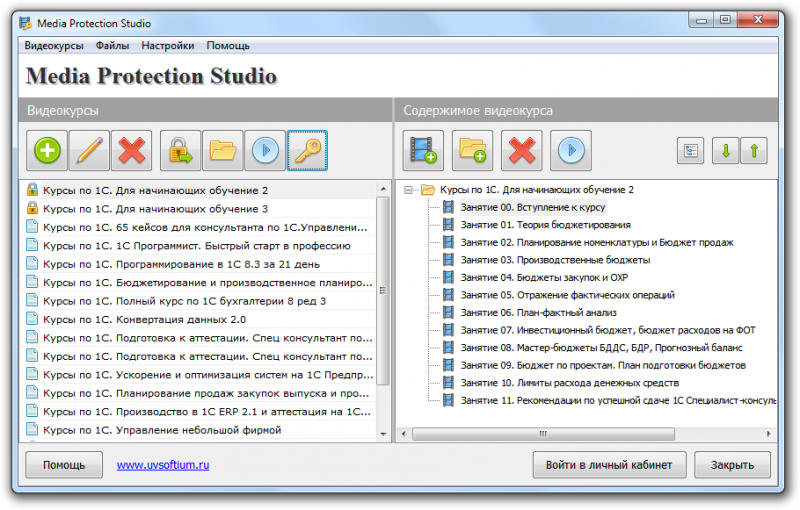
Task: Click the add folder icon in content toolbar
Action: (472, 150)
